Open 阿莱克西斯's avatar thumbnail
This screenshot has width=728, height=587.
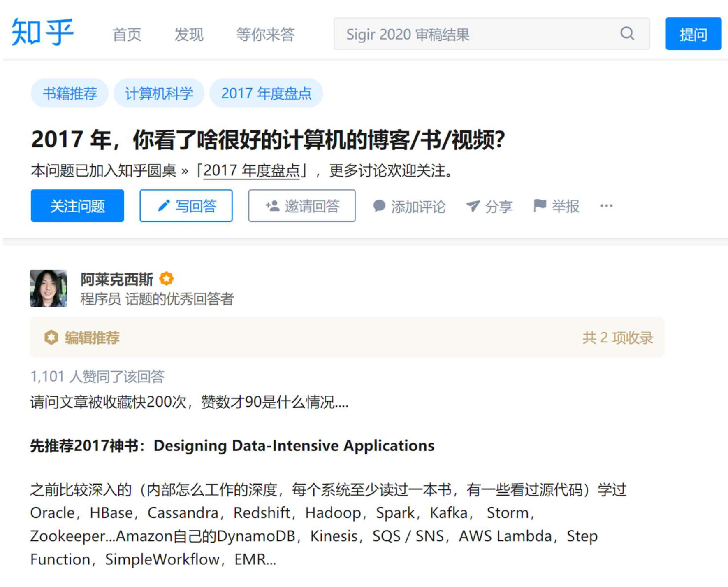pyautogui.click(x=49, y=288)
